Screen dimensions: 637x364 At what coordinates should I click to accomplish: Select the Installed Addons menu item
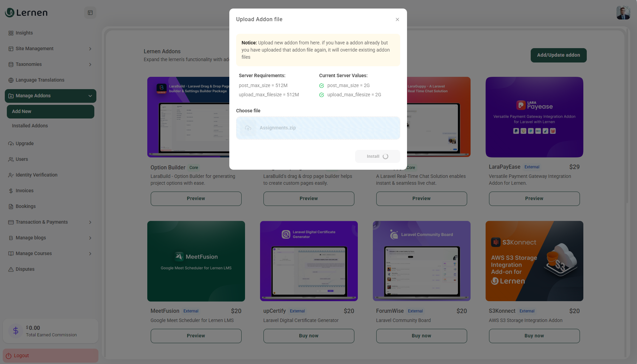tap(30, 126)
